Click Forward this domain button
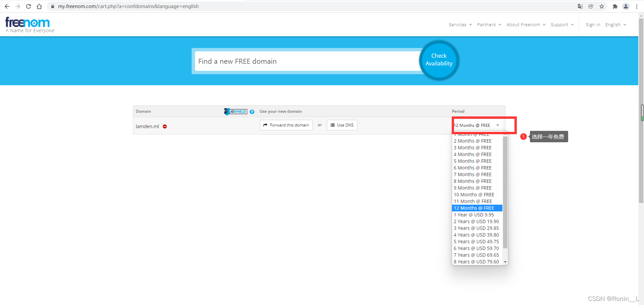Viewport: 644px width, 305px height. (286, 125)
